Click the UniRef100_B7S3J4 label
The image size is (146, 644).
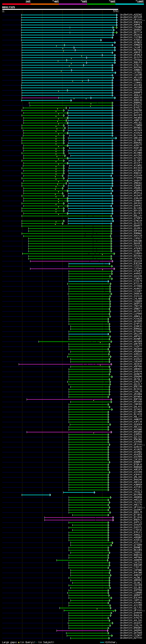[131, 284]
